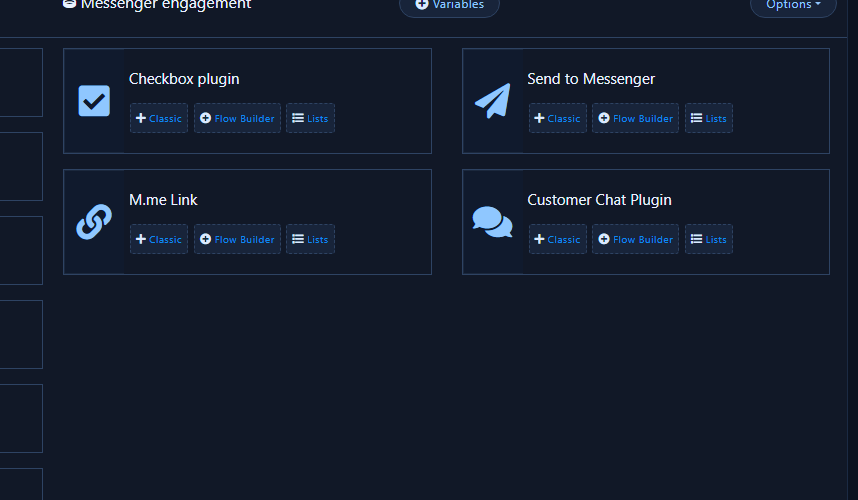Click the M.me Link chain icon
The width and height of the screenshot is (858, 500).
[x=94, y=222]
